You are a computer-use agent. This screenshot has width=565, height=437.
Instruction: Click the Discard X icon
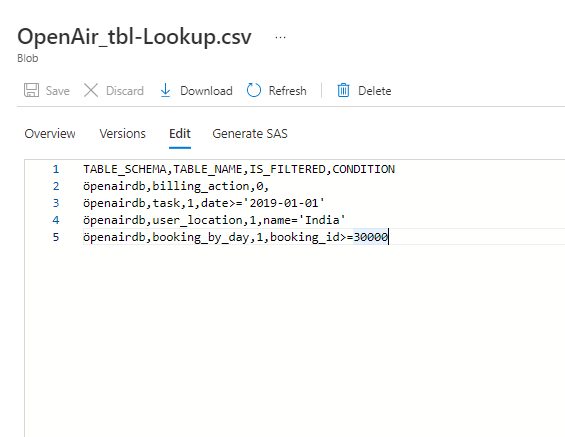click(91, 90)
